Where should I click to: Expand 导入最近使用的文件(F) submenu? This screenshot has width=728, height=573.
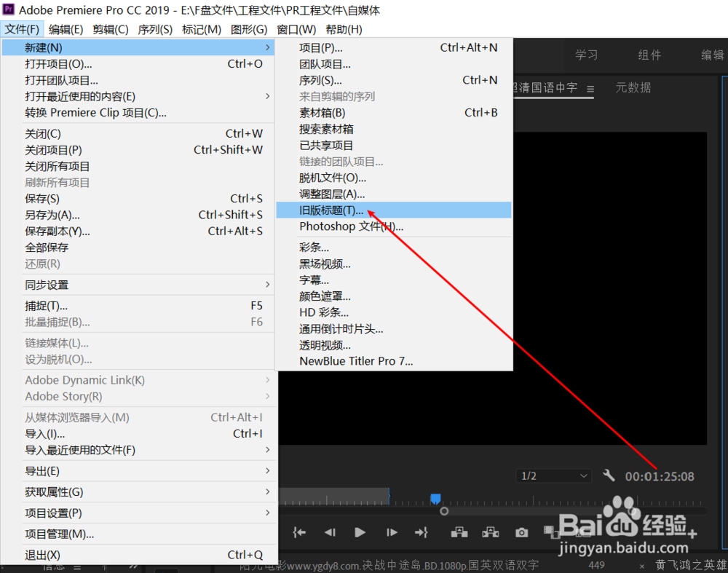138,449
